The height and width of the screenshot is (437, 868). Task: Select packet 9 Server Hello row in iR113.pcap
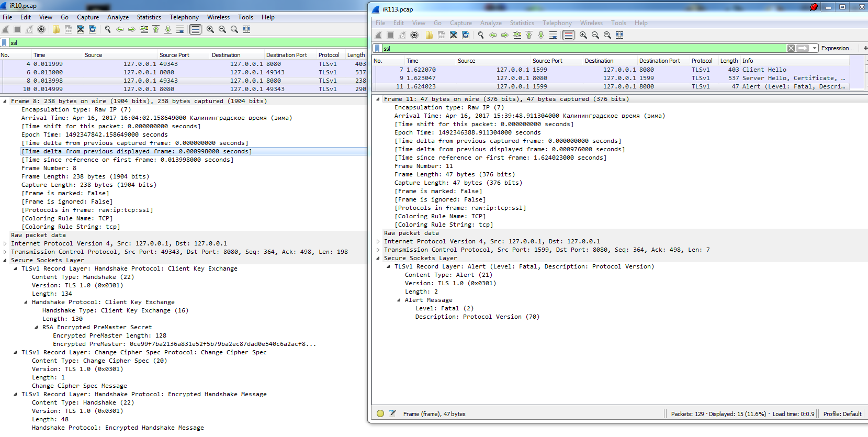[x=611, y=78]
